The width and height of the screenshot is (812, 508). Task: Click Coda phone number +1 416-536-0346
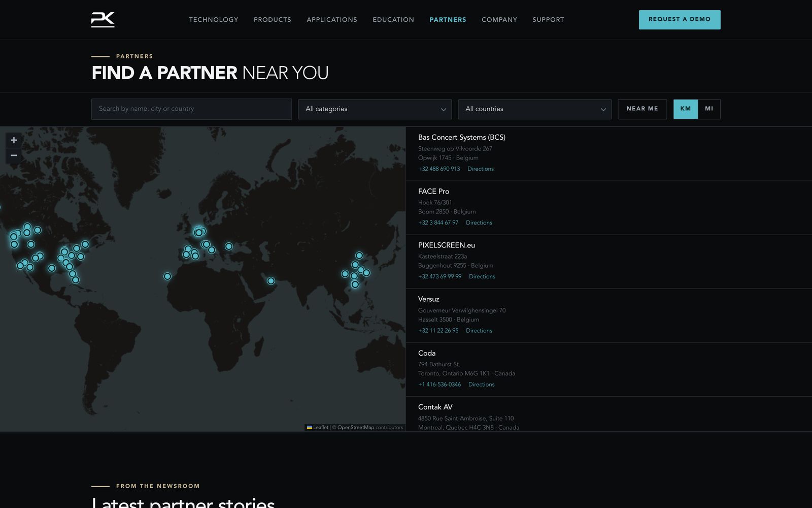439,385
